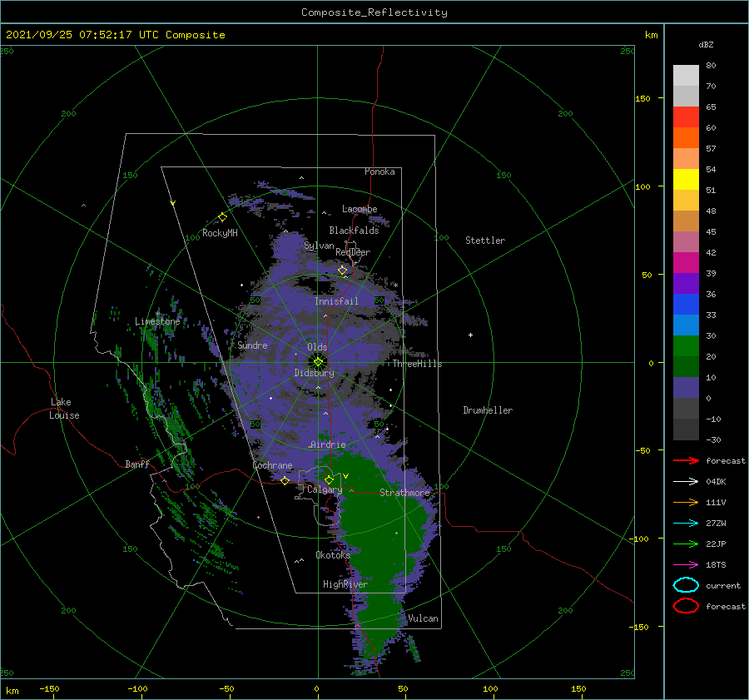Click the red forecast arrow legend icon
Viewport: 749px width, 700px height.
tap(686, 460)
